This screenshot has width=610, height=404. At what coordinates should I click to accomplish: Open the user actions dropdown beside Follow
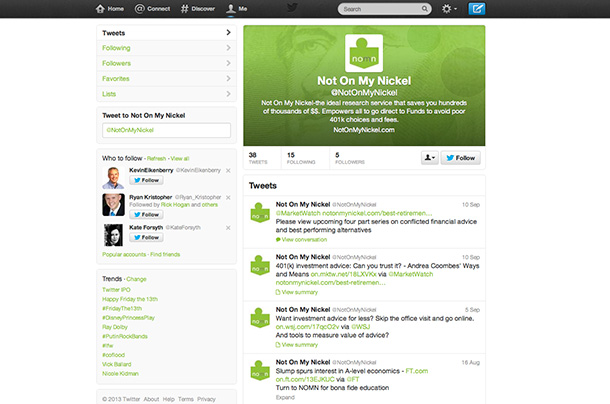[429, 157]
